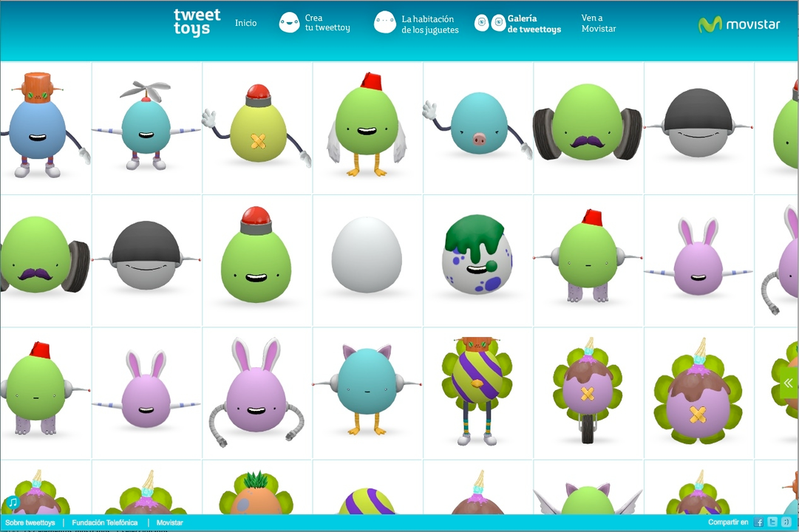
Task: Click the smiling egg icon for Crea tu tweettoy
Action: (290, 23)
